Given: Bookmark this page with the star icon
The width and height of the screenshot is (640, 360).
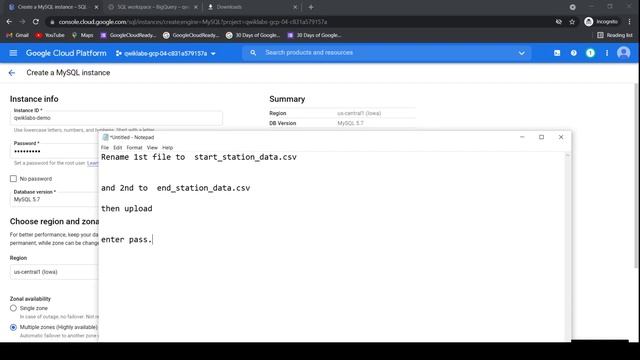Looking at the screenshot, I should coord(572,22).
